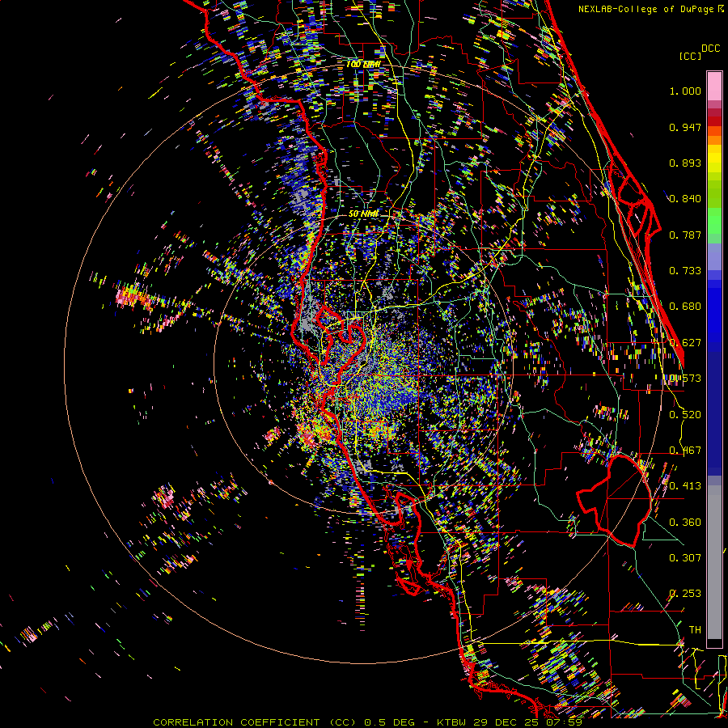Click the DCC label above color bar

coord(710,49)
